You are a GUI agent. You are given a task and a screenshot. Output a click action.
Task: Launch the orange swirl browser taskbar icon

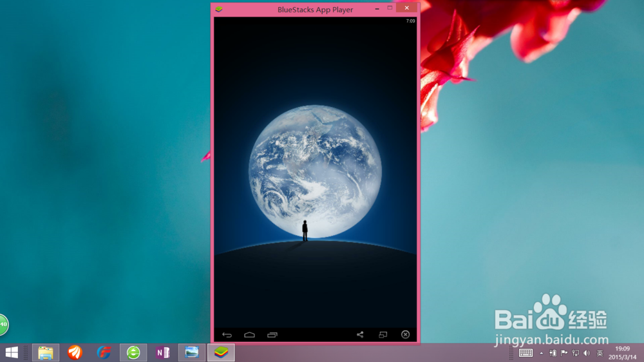tap(75, 352)
